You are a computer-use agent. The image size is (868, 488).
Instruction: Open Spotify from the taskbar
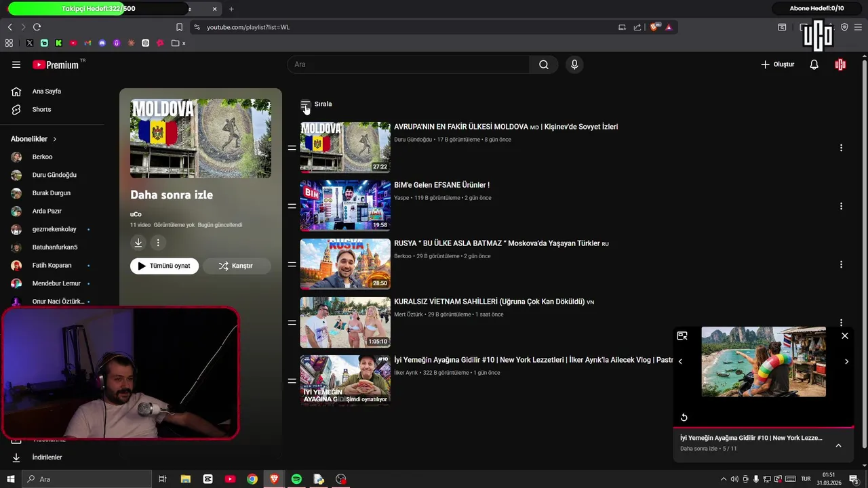coord(296,479)
